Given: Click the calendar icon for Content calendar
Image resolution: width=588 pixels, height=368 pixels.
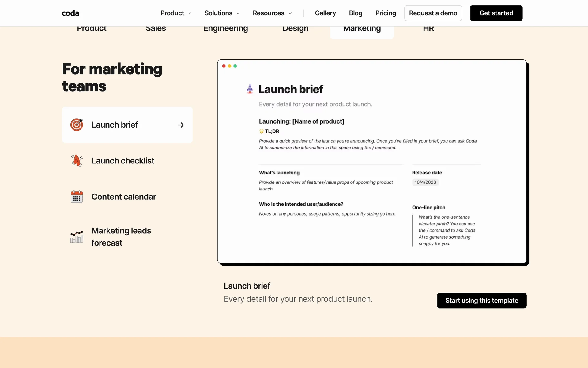Looking at the screenshot, I should pyautogui.click(x=77, y=197).
